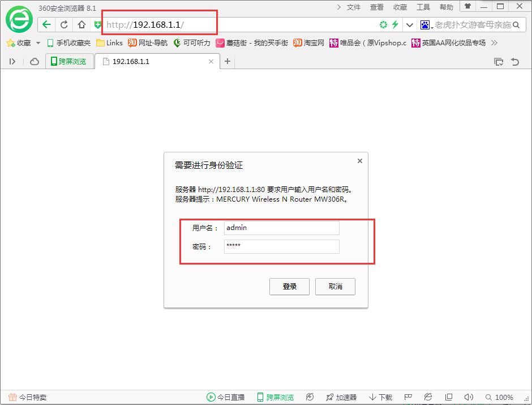
Task: Expand the 收藏 dropdown arrow
Action: 38,42
